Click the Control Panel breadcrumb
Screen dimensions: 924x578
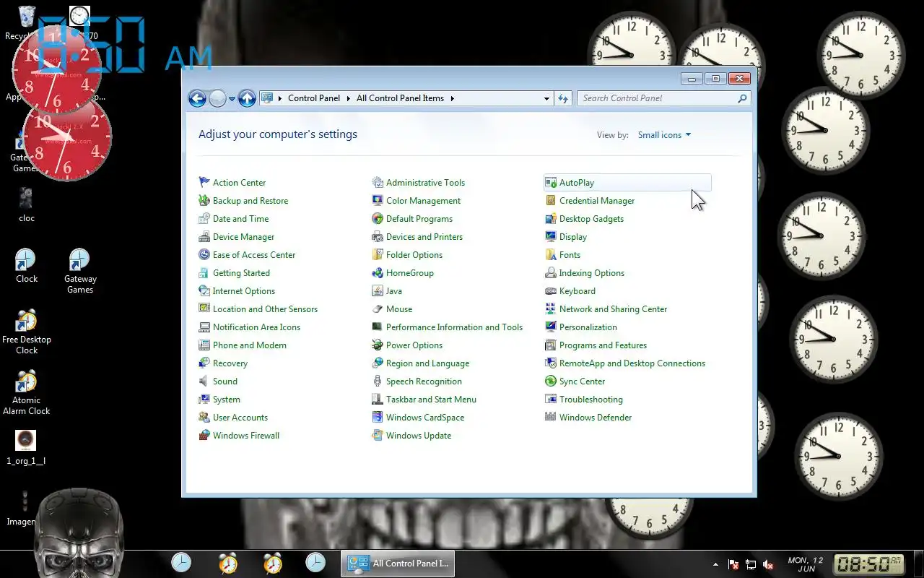[x=314, y=98]
